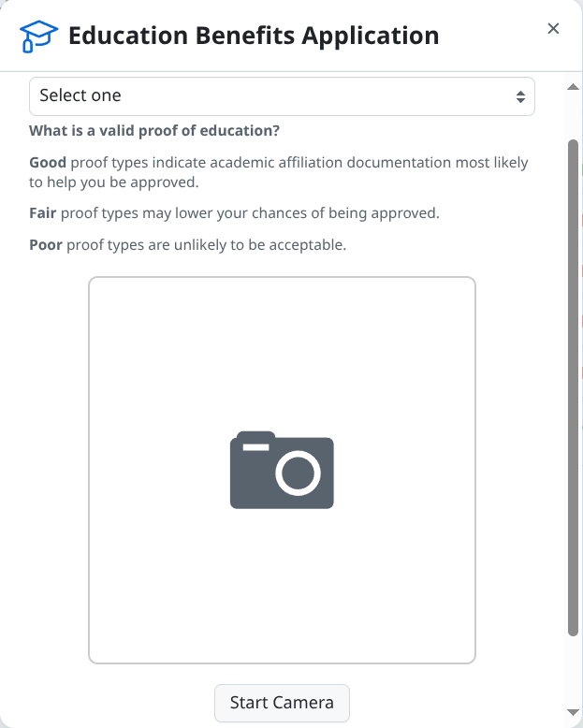Click the bold word "Fair"
Screen dimensions: 583x728
click(x=43, y=213)
